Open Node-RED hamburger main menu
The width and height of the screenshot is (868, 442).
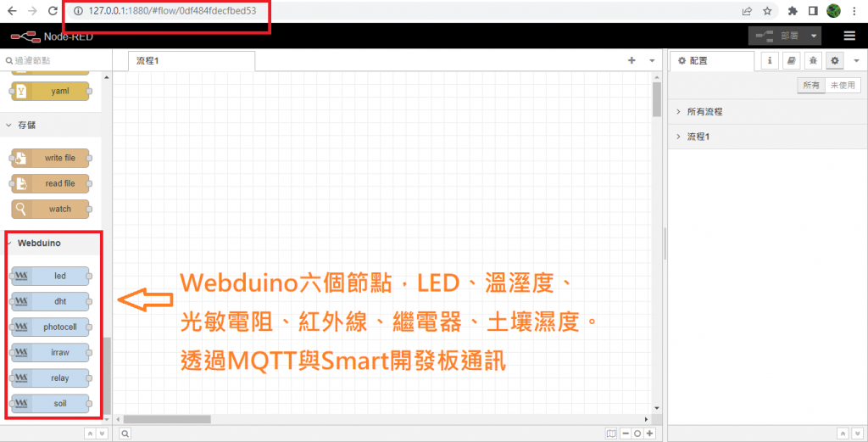coord(849,36)
